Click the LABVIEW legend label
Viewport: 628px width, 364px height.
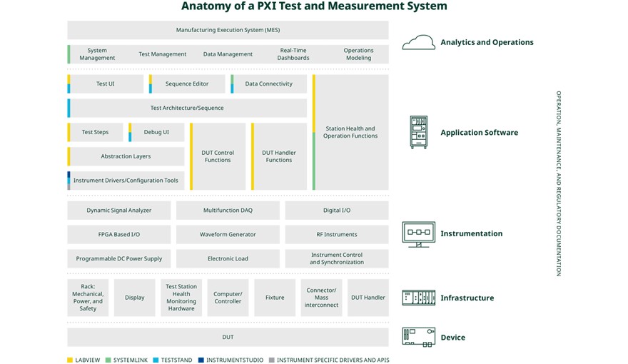click(x=88, y=360)
